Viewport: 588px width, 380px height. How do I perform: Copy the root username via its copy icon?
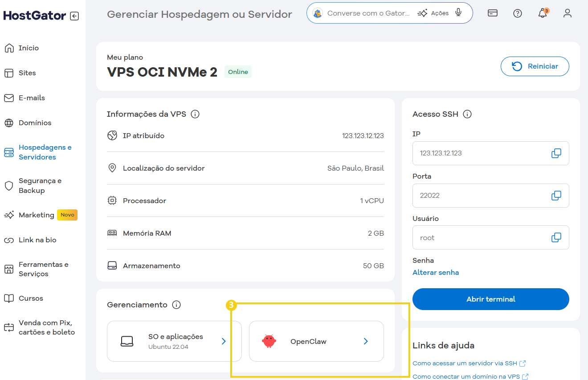point(555,237)
